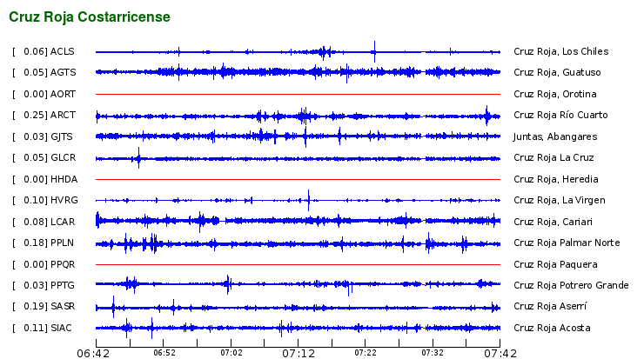Select the HHDA station code
644x359 pixels.
64,179
